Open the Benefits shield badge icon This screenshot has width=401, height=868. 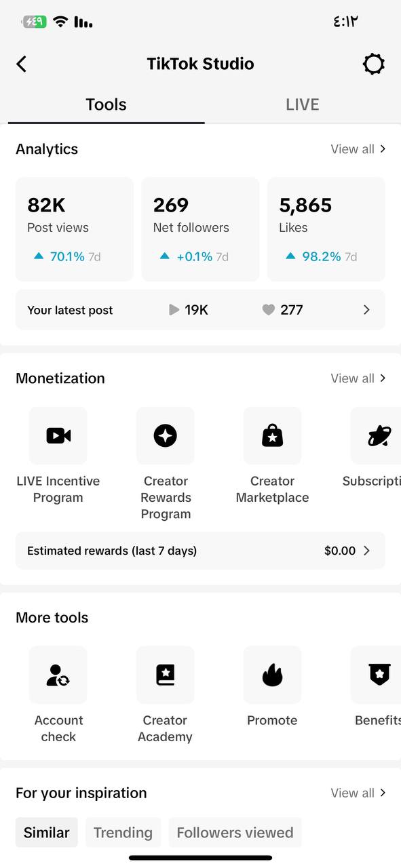click(x=376, y=675)
